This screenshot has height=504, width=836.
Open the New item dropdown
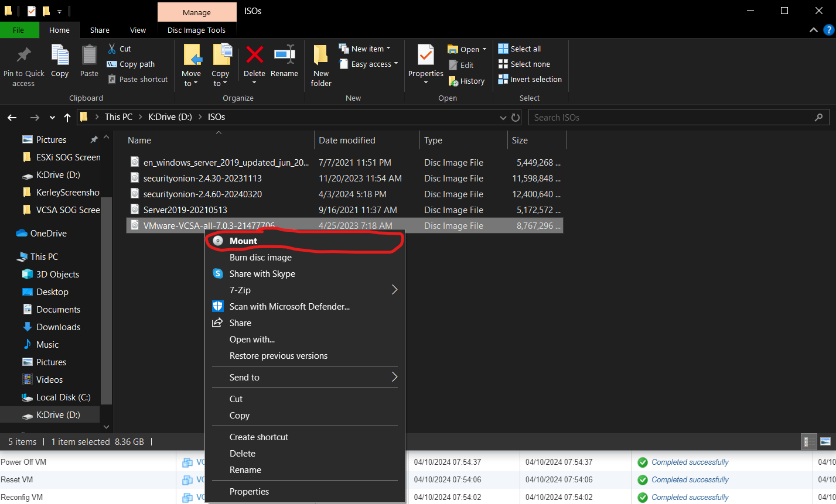click(x=364, y=49)
